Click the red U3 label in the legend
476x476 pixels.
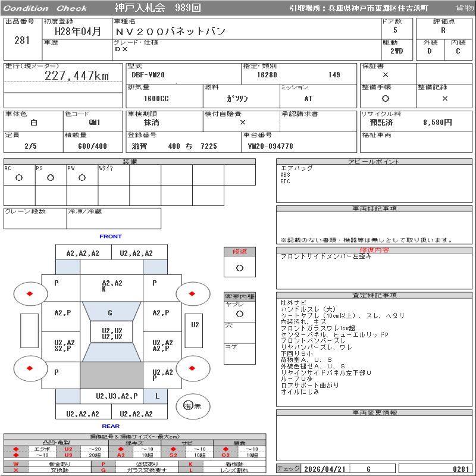(x=68, y=455)
